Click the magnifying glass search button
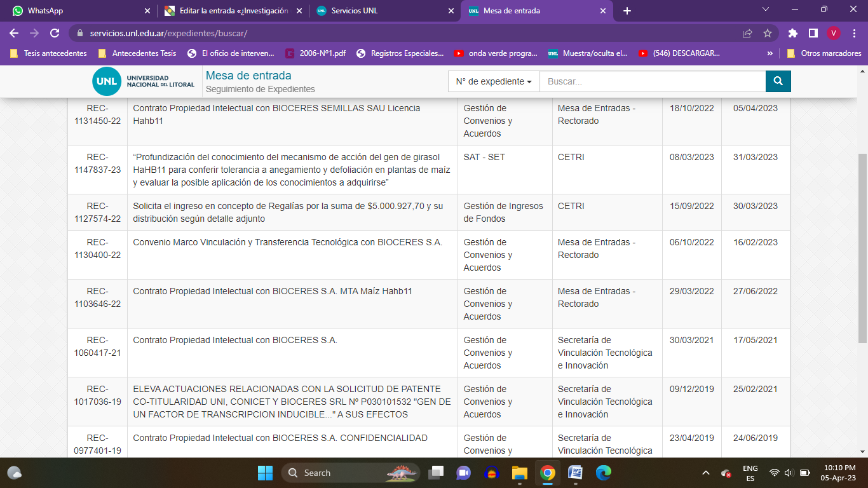Image resolution: width=868 pixels, height=488 pixels. [x=778, y=81]
